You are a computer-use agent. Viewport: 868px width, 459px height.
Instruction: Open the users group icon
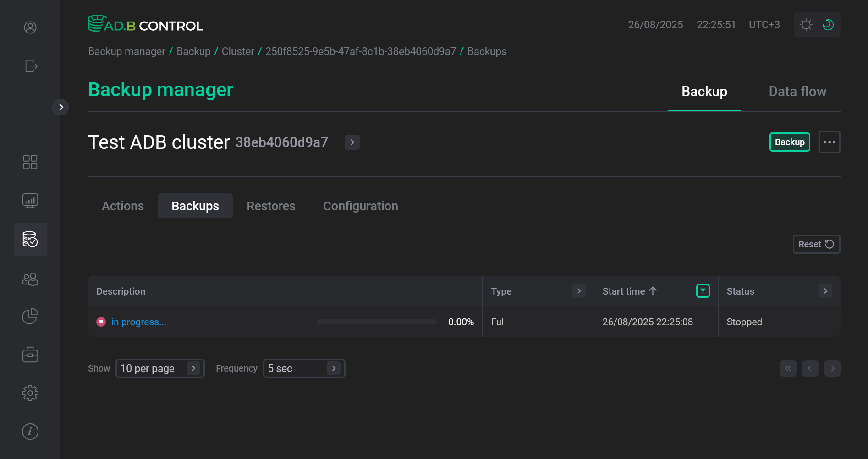click(30, 279)
